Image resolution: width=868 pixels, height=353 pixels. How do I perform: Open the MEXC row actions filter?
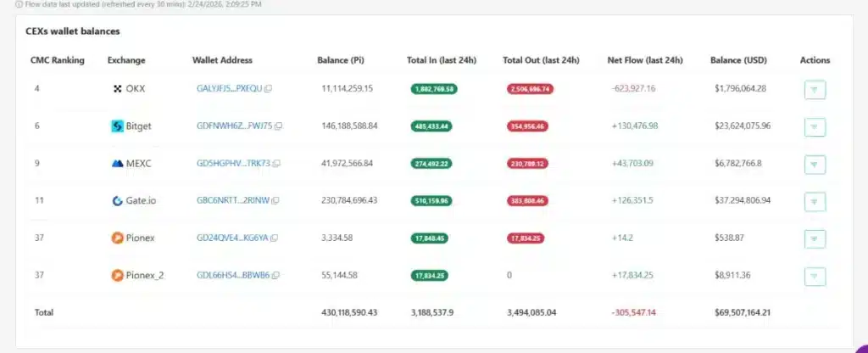pyautogui.click(x=815, y=164)
